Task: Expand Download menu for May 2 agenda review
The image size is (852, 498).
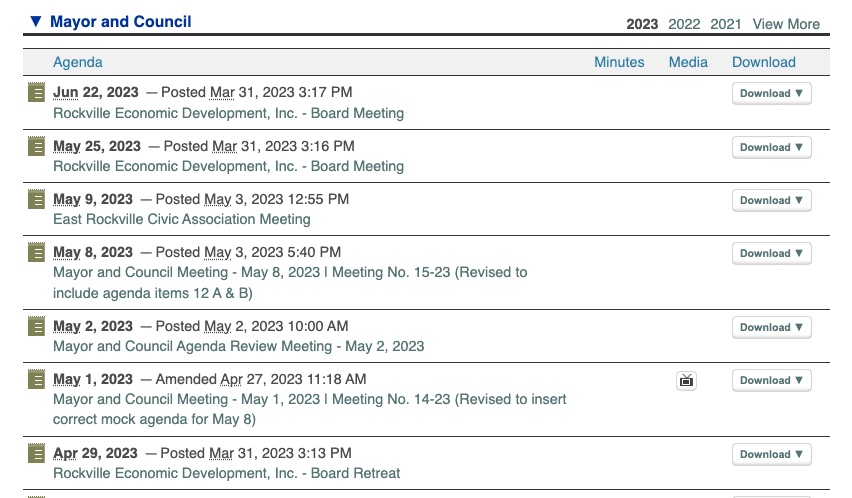Action: tap(771, 327)
